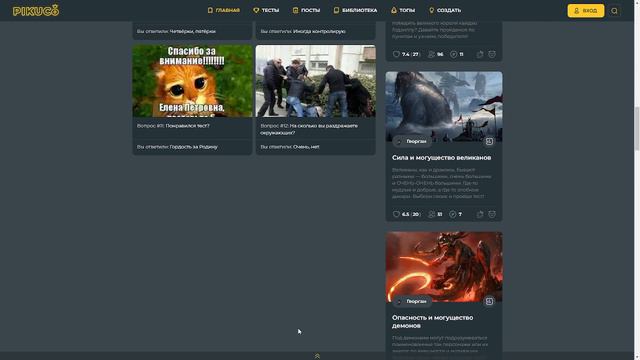Image resolution: width=640 pixels, height=360 pixels.
Task: Open the Посты menu item
Action: point(307,10)
